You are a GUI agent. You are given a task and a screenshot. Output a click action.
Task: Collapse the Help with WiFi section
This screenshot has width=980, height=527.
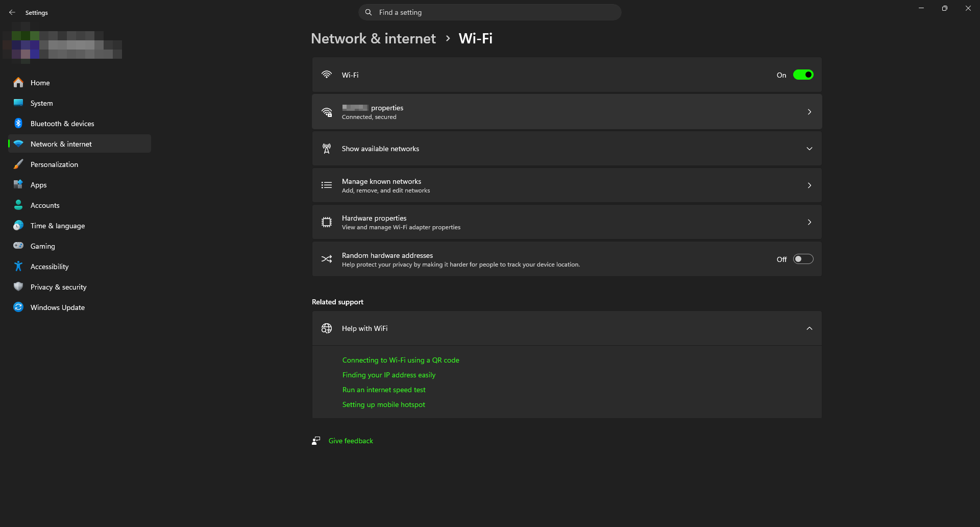pos(810,328)
